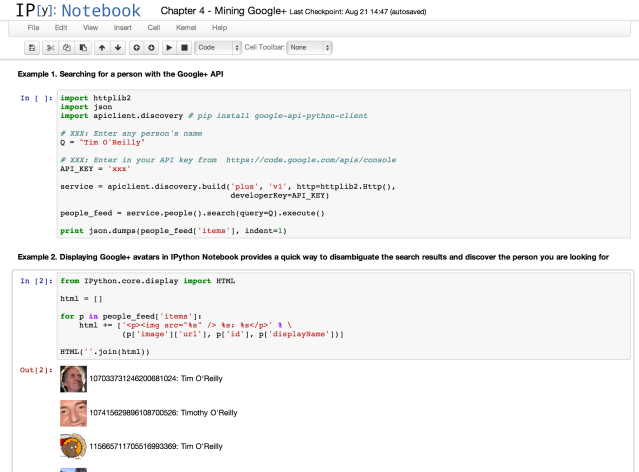This screenshot has width=639, height=472.
Task: Click the Example 1 heading text
Action: [x=120, y=74]
